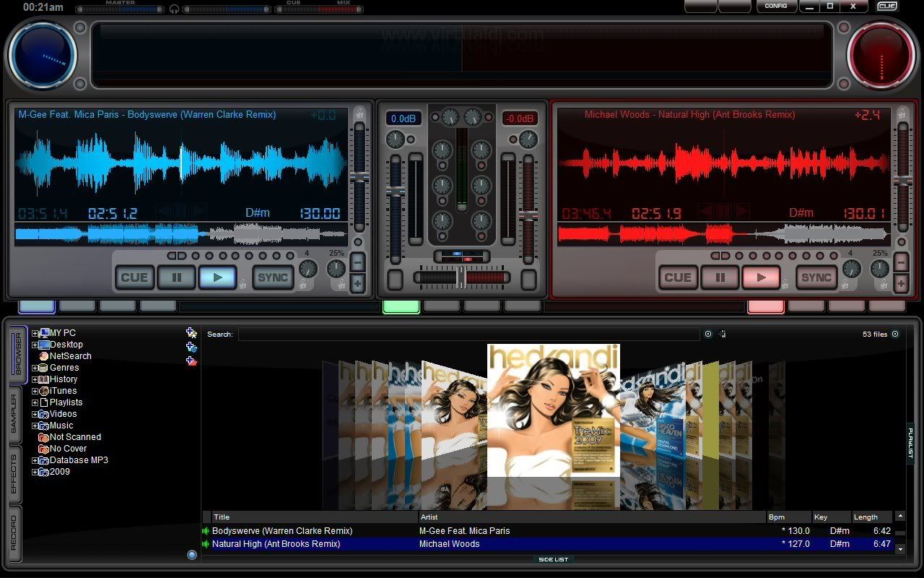Toggle the right channel headphone cue button

click(x=529, y=280)
